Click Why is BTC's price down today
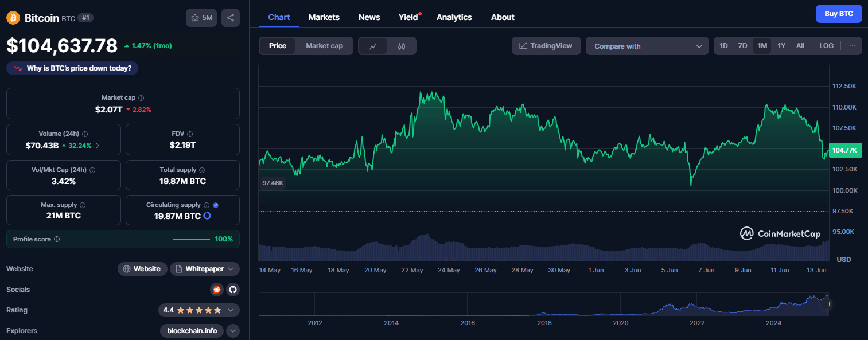This screenshot has height=340, width=868. [x=72, y=68]
